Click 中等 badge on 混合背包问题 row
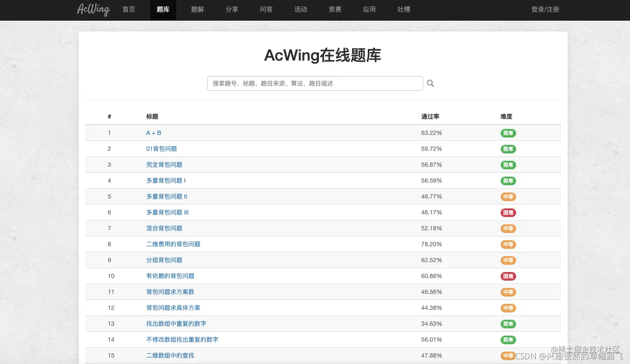Viewport: 630px width, 364px height. (x=508, y=229)
